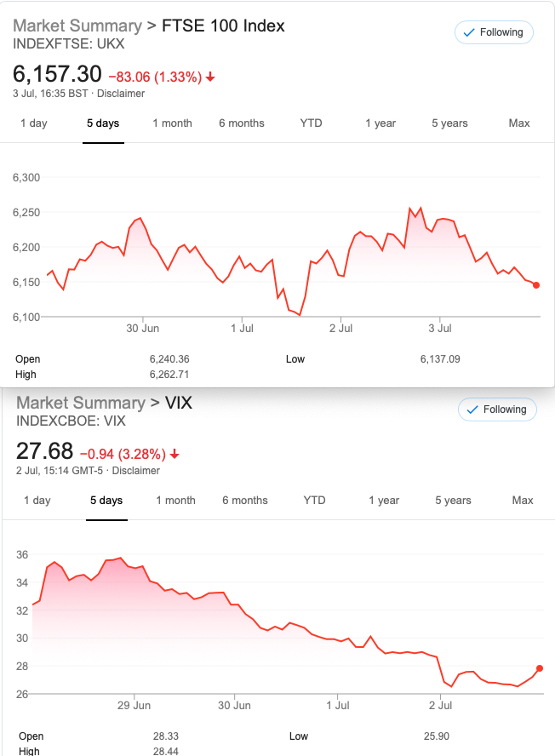This screenshot has height=756, width=555.
Task: Select the VIX 1 year tab
Action: 384,501
